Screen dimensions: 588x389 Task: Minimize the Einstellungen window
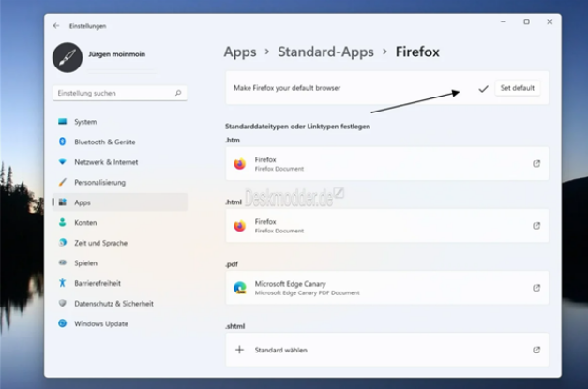[504, 22]
